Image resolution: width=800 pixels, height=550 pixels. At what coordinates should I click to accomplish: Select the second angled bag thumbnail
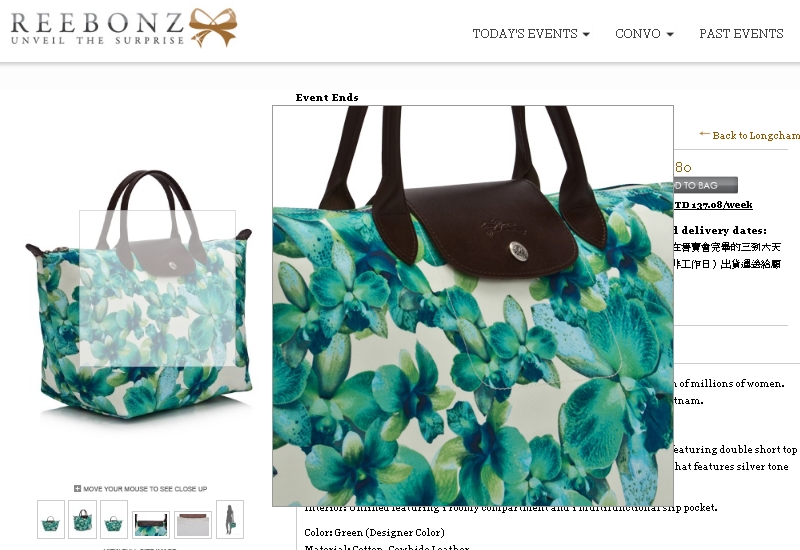pos(83,519)
